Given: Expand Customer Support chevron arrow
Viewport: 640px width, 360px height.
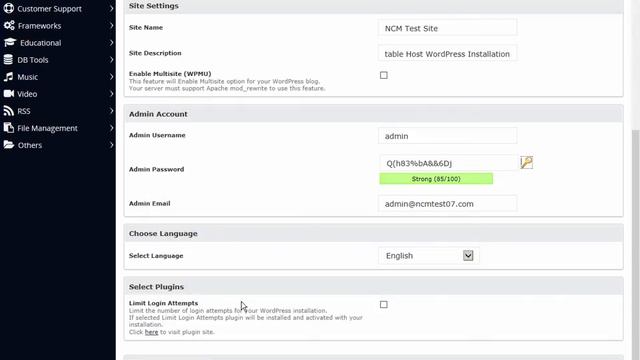Looking at the screenshot, I should coord(111,8).
